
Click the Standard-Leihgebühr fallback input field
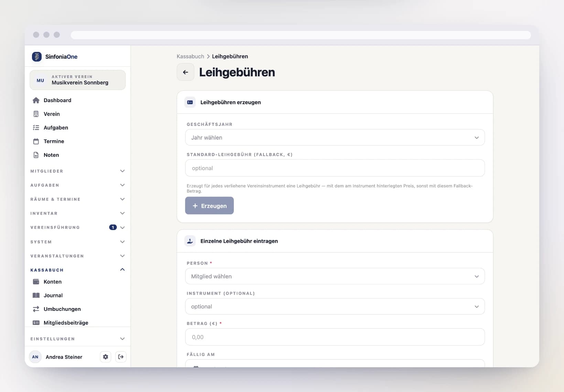pyautogui.click(x=335, y=168)
